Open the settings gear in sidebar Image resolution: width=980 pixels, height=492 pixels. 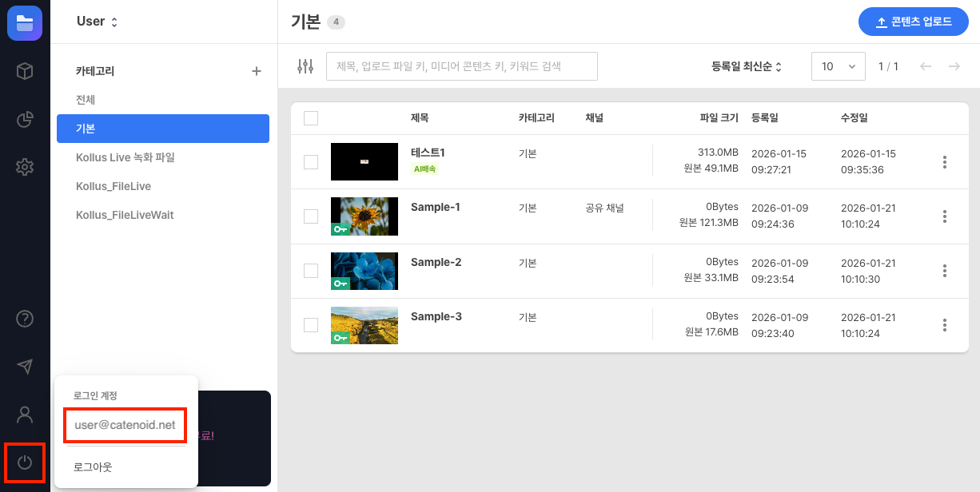pos(24,167)
